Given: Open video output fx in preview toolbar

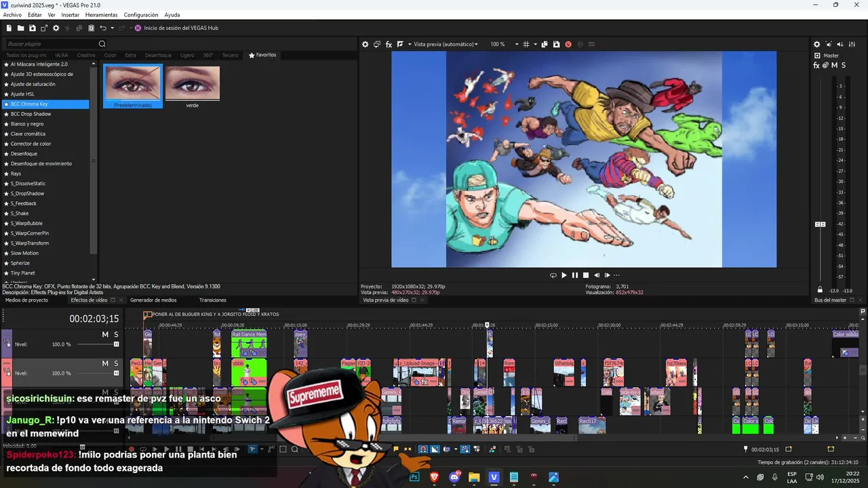Looking at the screenshot, I should (x=389, y=44).
